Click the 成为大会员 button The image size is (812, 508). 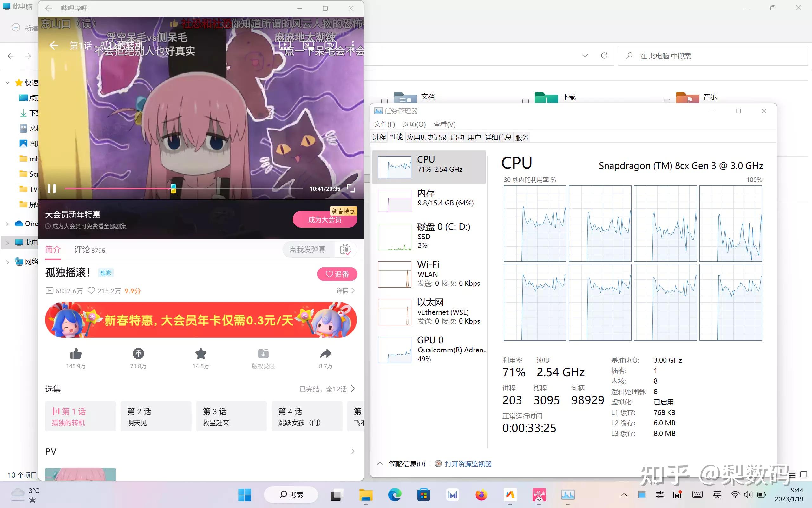tap(325, 219)
